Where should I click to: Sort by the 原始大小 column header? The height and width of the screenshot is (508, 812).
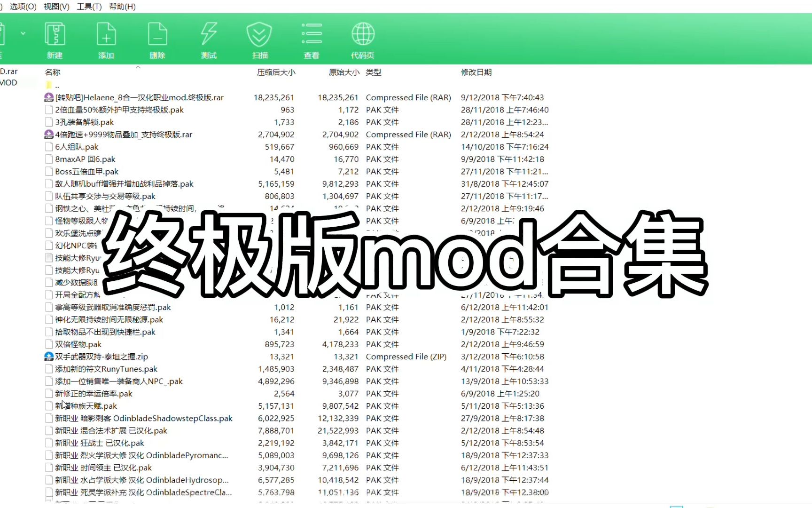344,72
